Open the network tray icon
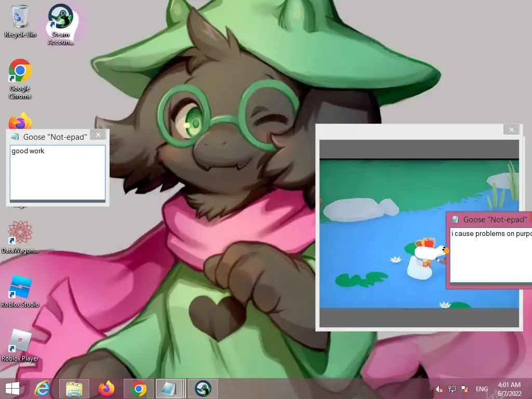This screenshot has height=399, width=532. 452,389
